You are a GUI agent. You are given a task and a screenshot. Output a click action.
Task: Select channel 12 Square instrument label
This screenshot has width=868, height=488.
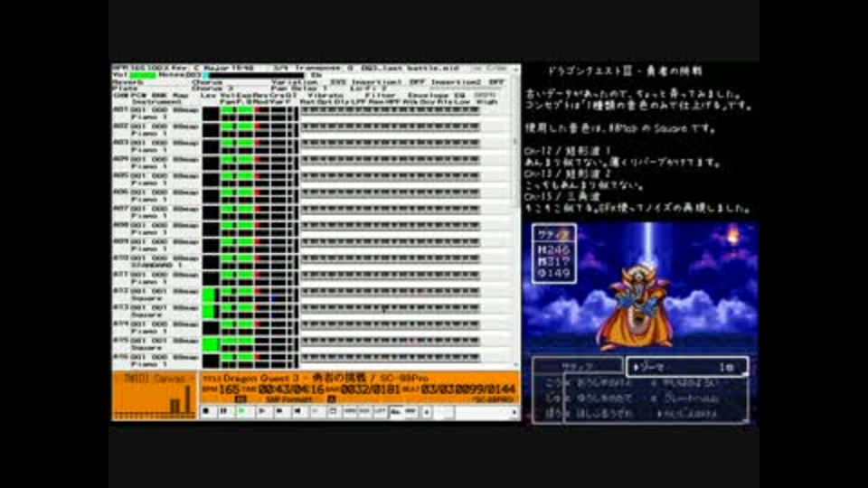point(146,298)
